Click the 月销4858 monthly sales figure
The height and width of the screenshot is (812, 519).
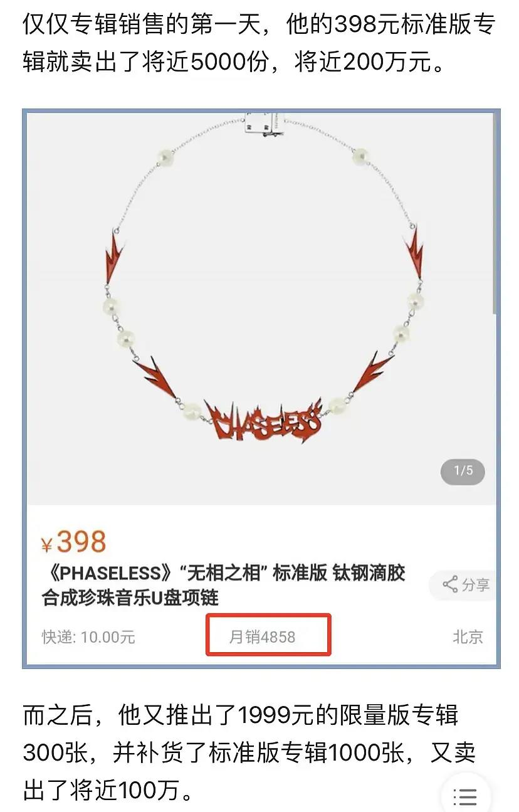coord(262,637)
